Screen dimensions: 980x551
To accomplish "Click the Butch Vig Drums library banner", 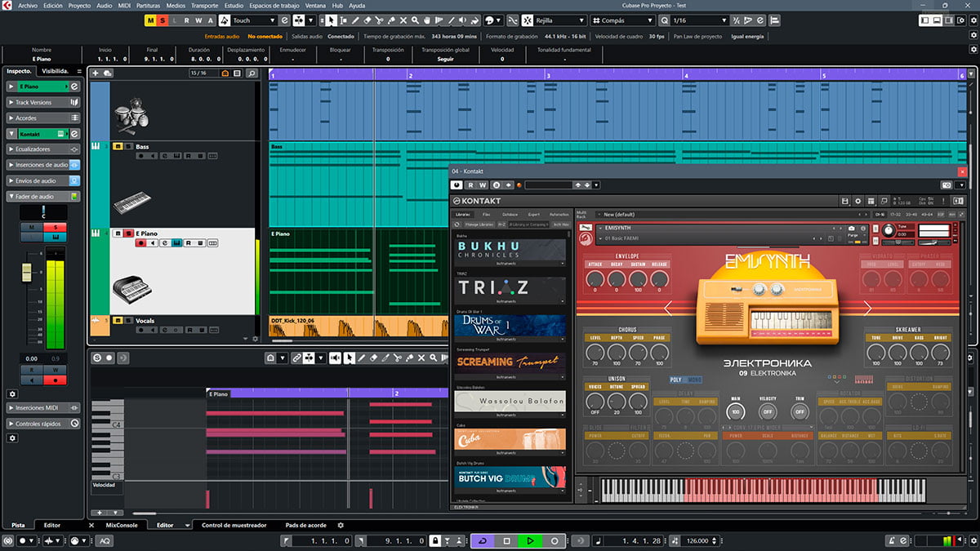I will tap(510, 478).
